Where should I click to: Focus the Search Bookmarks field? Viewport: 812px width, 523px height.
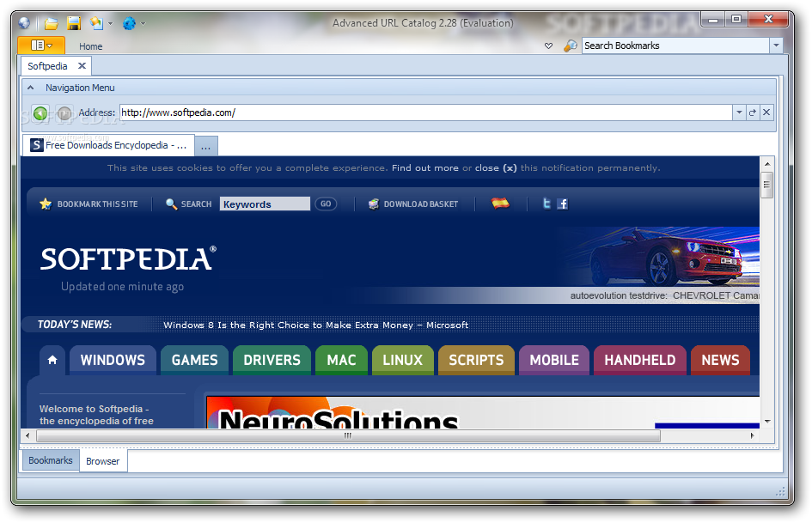675,46
